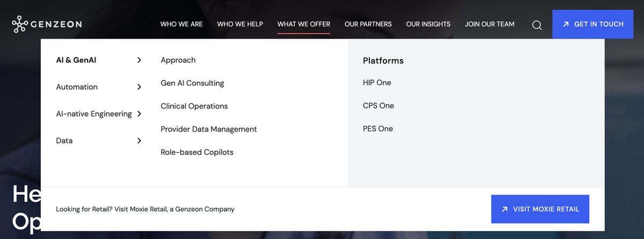This screenshot has height=239, width=644.
Task: Open the Our Partners menu
Action: point(368,24)
